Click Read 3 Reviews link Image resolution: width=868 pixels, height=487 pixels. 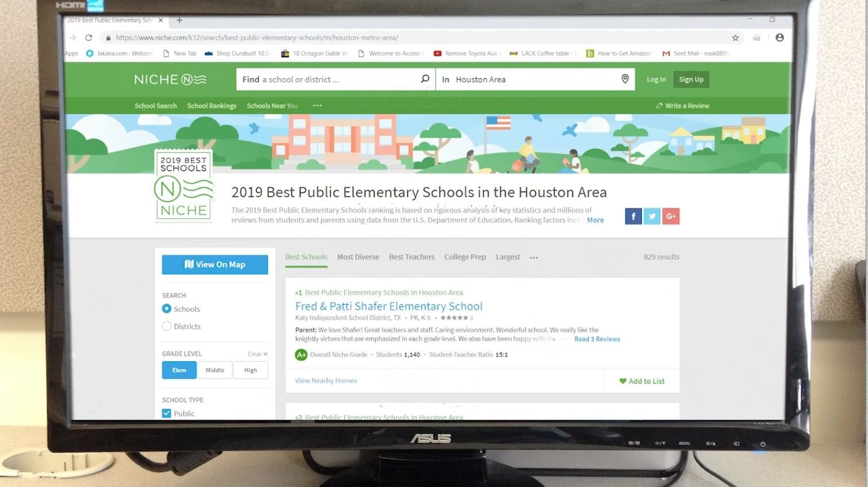pos(597,339)
